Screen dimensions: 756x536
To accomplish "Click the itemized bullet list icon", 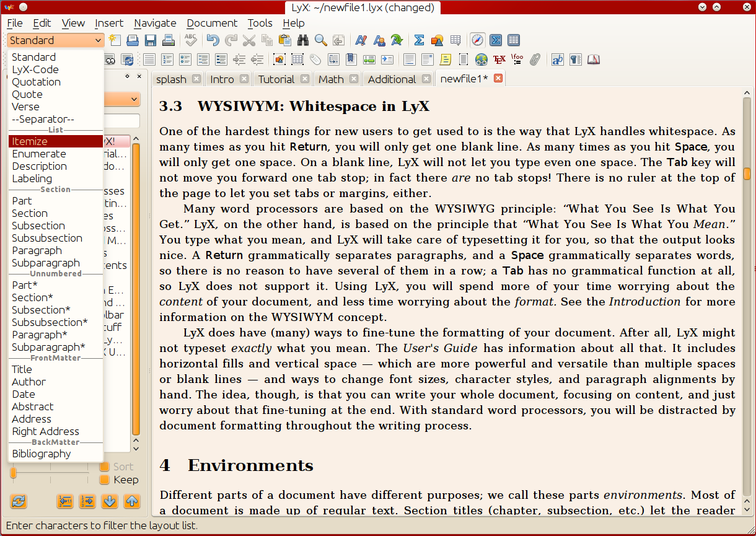I will coord(185,59).
